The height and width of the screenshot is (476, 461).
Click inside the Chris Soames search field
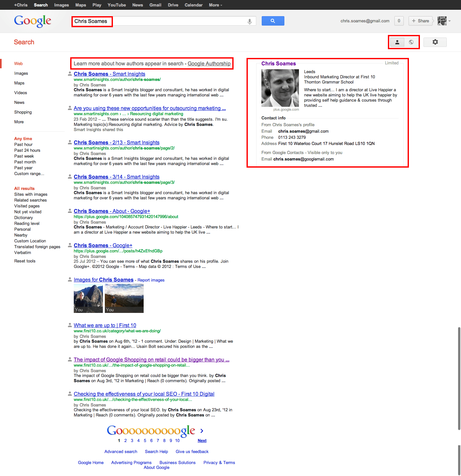(x=162, y=21)
